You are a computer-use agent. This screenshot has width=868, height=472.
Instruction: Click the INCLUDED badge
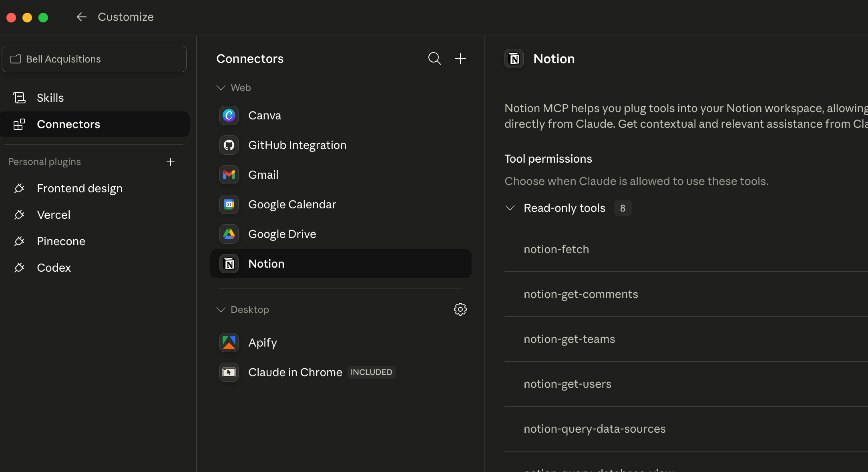tap(372, 372)
